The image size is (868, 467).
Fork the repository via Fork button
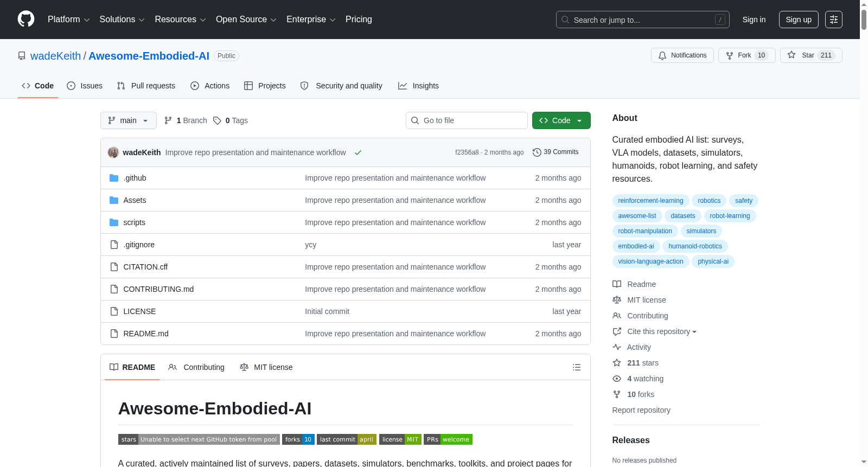coord(747,55)
